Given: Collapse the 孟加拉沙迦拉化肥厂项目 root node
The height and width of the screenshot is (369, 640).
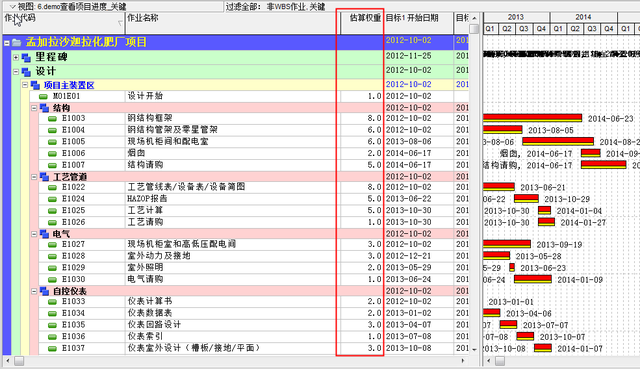Looking at the screenshot, I should (7, 43).
